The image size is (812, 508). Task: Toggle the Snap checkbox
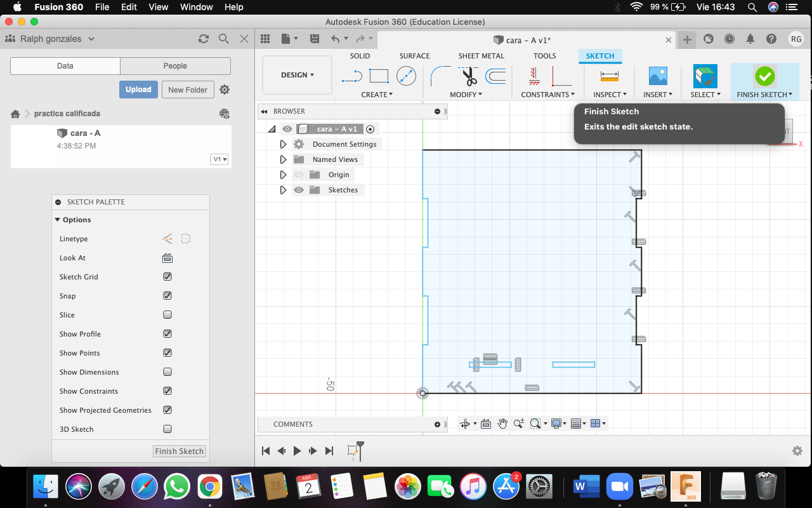coord(167,296)
